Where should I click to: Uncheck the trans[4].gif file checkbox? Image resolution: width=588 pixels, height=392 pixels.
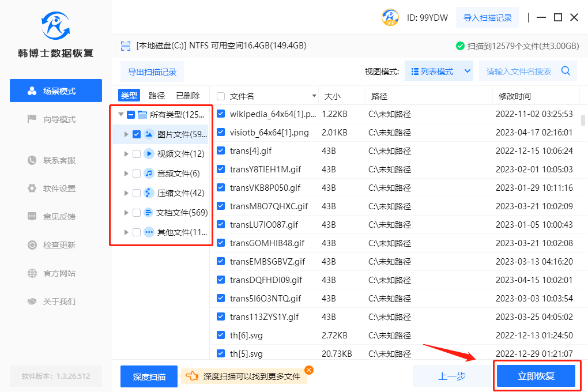221,150
